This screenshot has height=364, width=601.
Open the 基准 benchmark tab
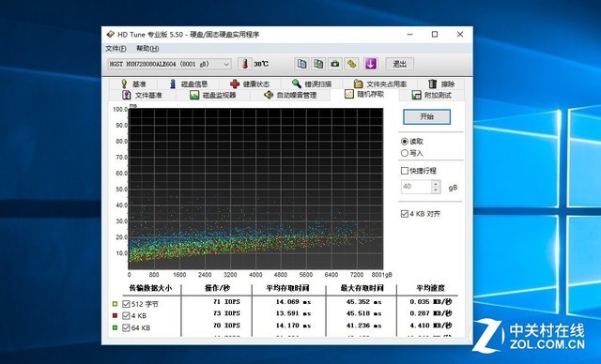(x=133, y=83)
